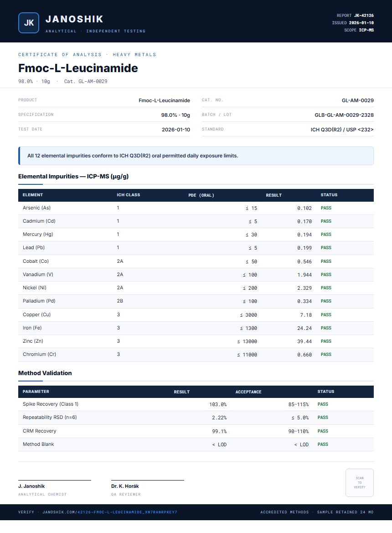Click PASS status in Arsenic (As) row
This screenshot has width=392, height=533.
point(326,208)
